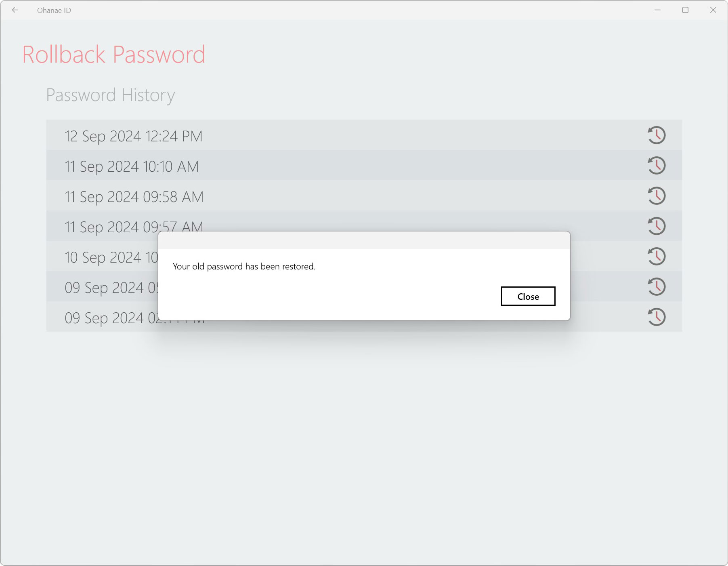The width and height of the screenshot is (728, 566).
Task: Click the Rollback Password heading
Action: point(114,54)
